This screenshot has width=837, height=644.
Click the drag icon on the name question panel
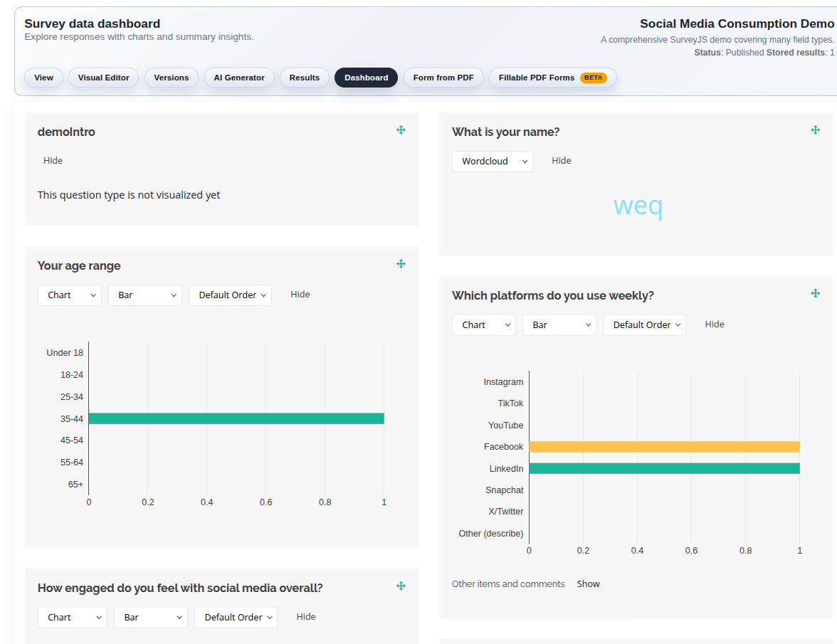[x=815, y=130]
